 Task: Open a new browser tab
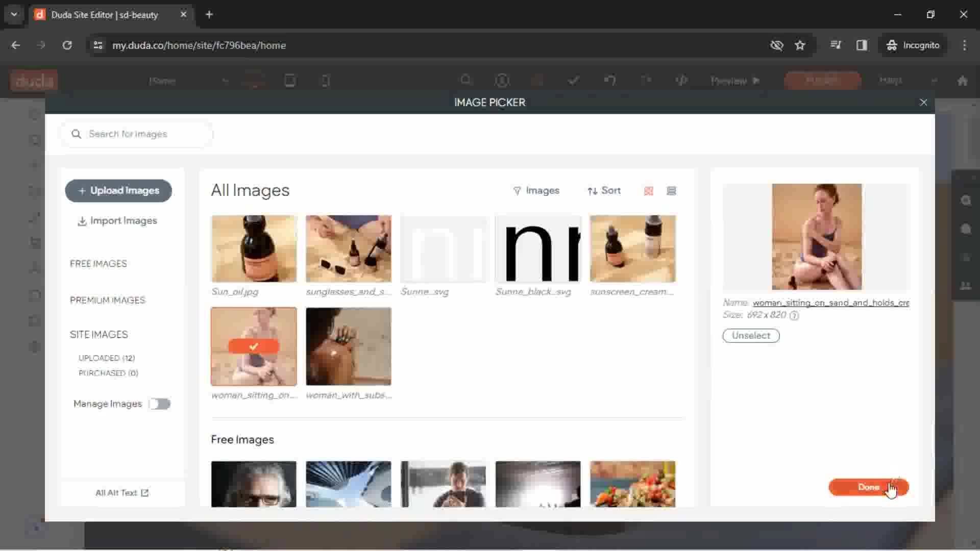point(209,15)
